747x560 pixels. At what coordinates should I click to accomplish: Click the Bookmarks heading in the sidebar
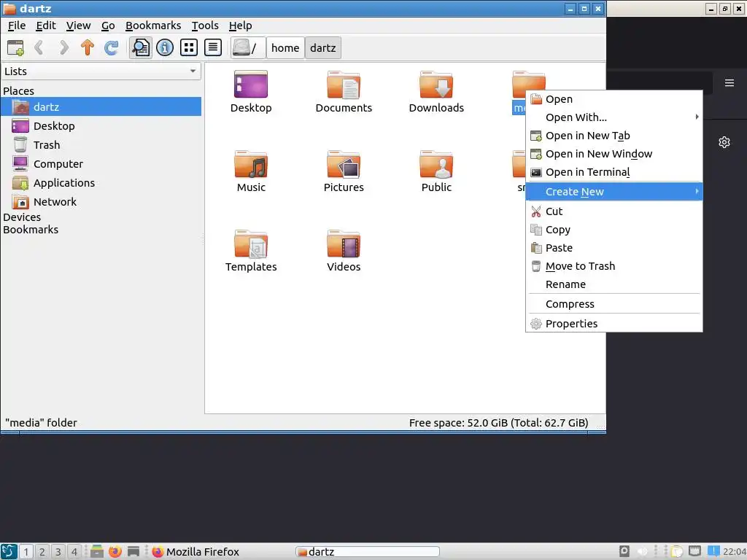31,230
